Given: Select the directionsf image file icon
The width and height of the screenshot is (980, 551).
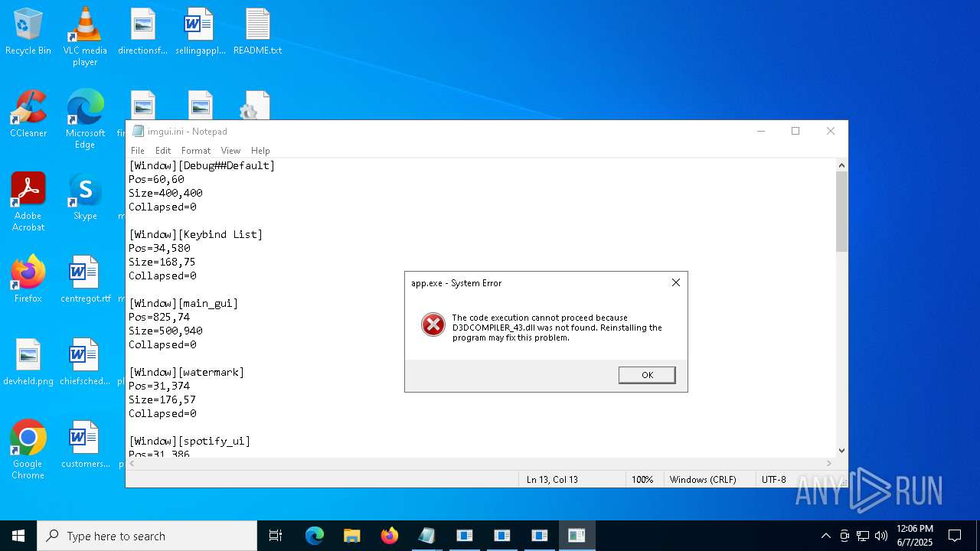Looking at the screenshot, I should click(142, 31).
